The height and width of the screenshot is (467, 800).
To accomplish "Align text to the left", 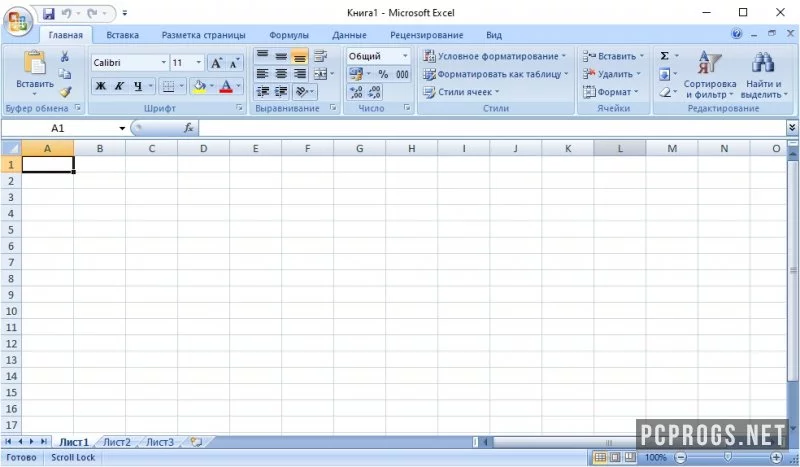I will pyautogui.click(x=262, y=74).
